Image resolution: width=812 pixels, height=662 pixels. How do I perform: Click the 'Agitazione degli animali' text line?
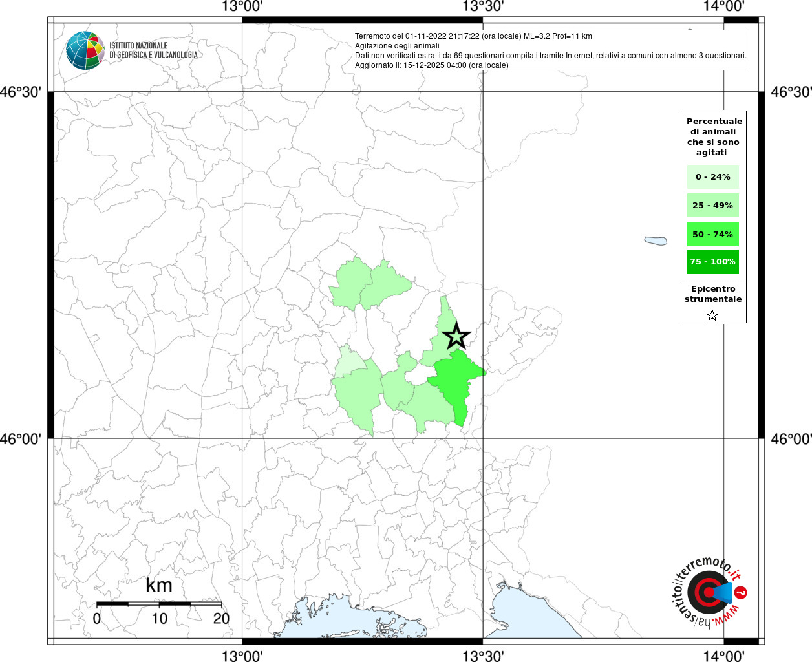coord(397,46)
